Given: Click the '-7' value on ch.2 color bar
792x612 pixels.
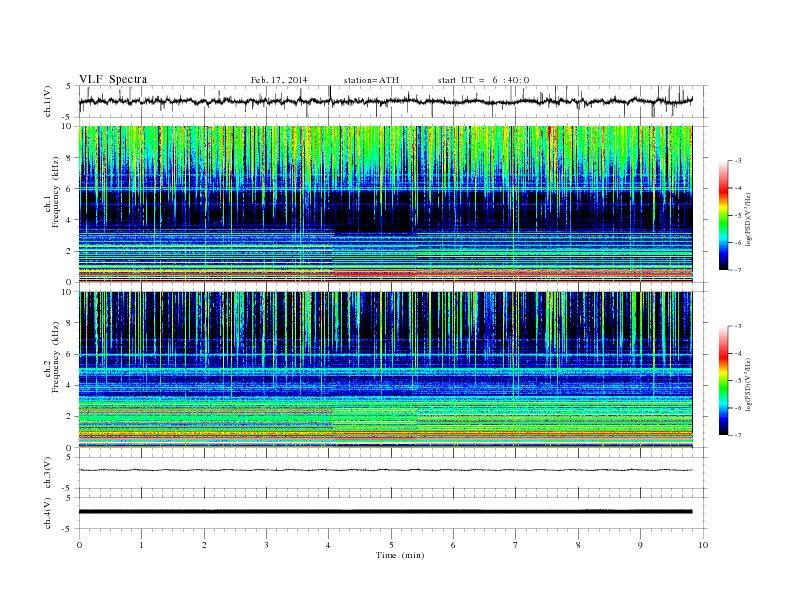Looking at the screenshot, I should tap(738, 435).
